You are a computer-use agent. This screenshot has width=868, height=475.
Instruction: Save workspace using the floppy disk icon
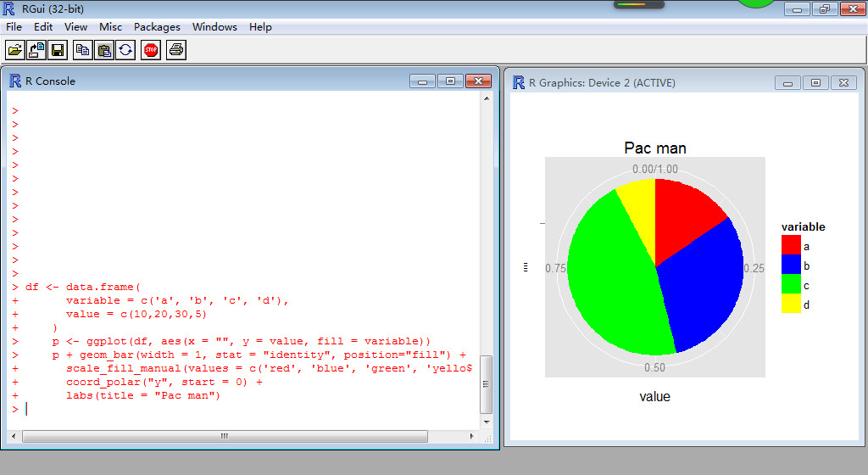58,50
